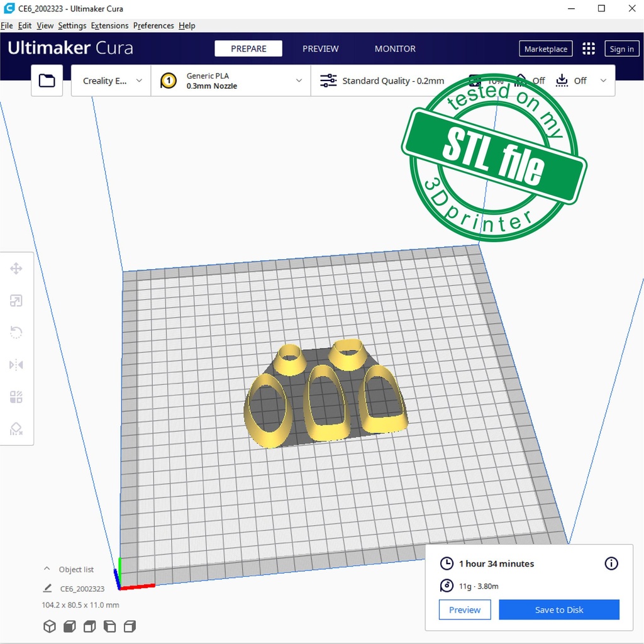Image resolution: width=644 pixels, height=644 pixels.
Task: Select the Rotate tool
Action: pyautogui.click(x=16, y=333)
